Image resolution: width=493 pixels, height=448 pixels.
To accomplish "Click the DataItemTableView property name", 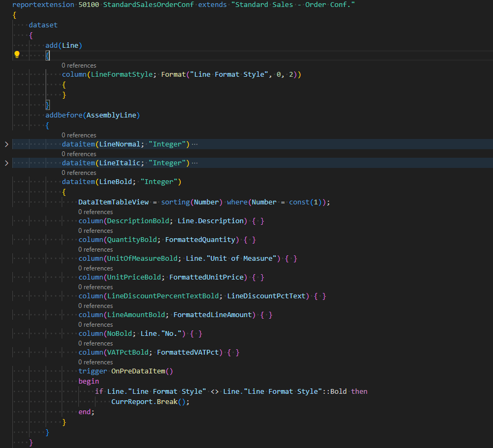I will [112, 202].
